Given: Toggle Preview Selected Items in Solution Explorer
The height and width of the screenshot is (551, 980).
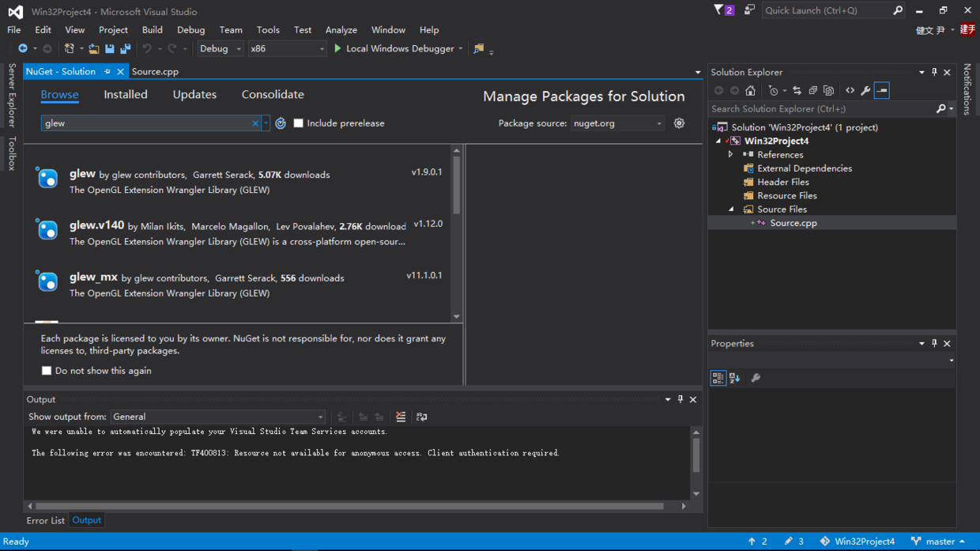Looking at the screenshot, I should (882, 91).
